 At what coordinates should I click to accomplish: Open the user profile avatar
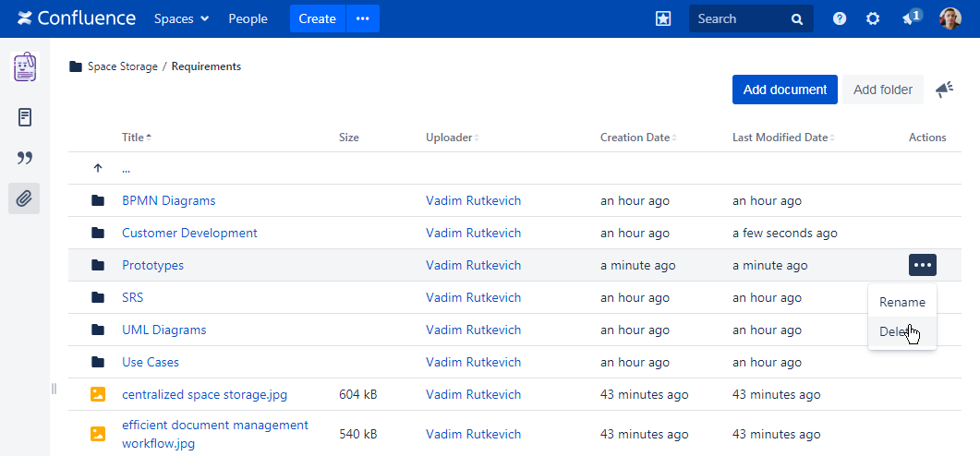[x=950, y=18]
